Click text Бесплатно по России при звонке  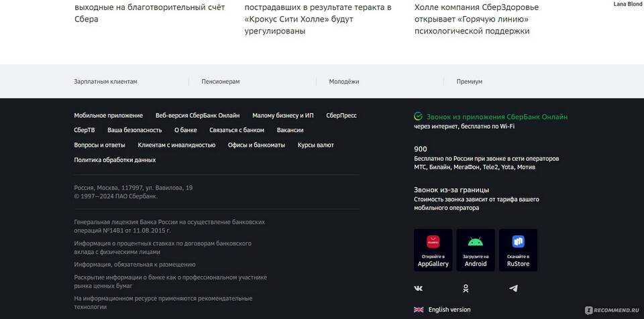tap(486, 163)
